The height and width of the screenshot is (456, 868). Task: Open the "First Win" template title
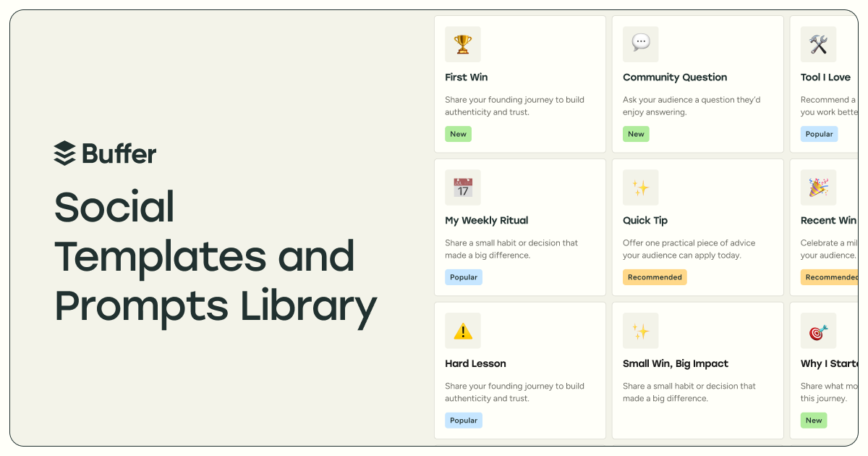click(467, 77)
